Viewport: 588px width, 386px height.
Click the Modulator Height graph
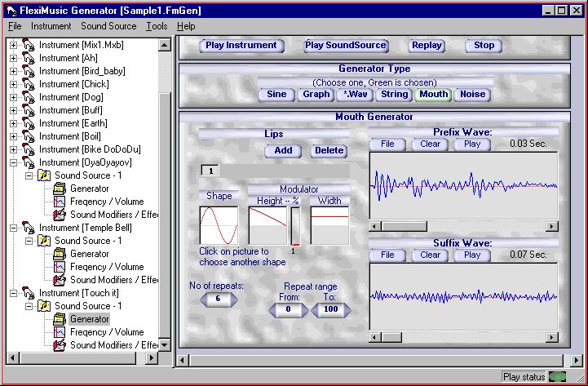[x=267, y=225]
